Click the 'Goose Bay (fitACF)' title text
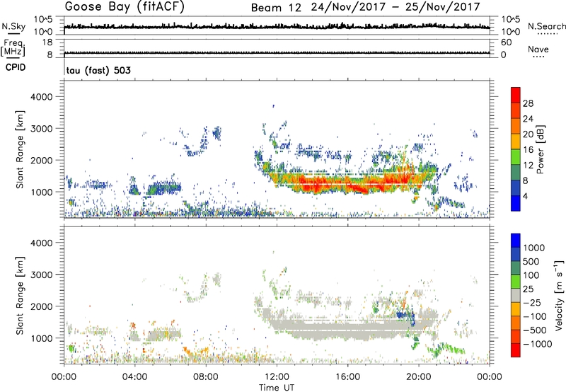Screen dimensions: 566x392 125,6
